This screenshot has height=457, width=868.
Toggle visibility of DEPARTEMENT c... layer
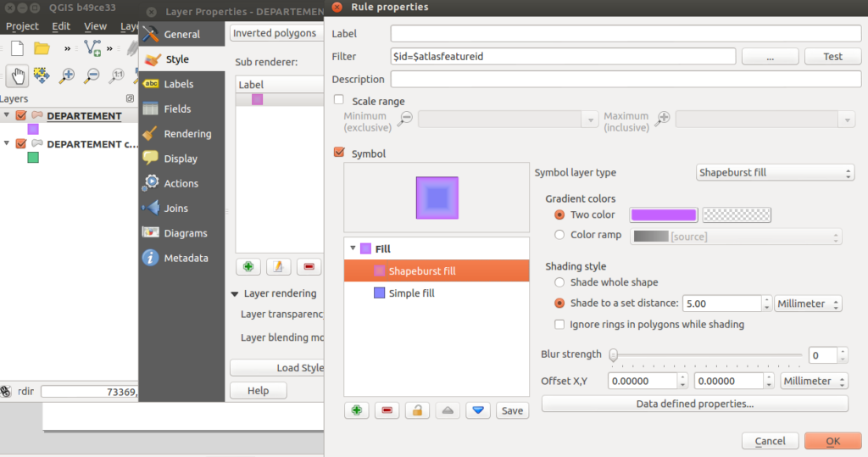(x=21, y=144)
